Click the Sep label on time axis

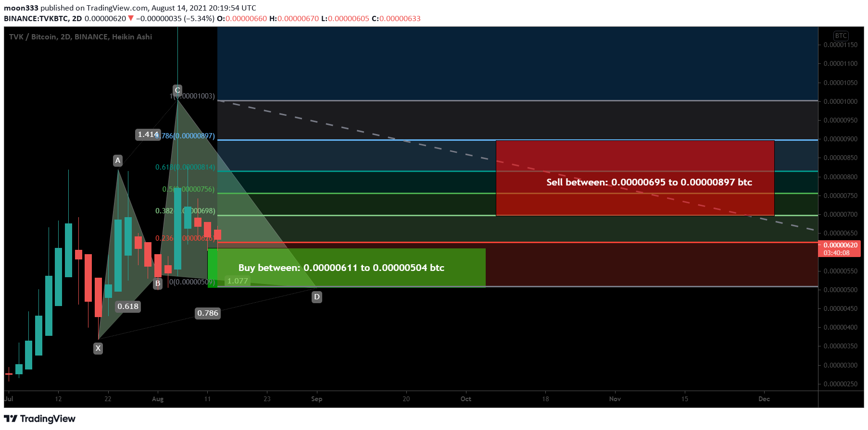[x=316, y=399]
